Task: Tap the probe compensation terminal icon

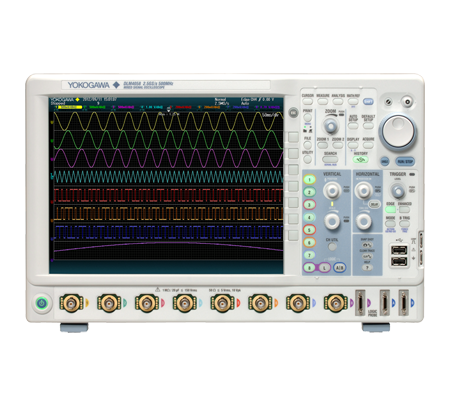Action: pyautogui.click(x=414, y=241)
